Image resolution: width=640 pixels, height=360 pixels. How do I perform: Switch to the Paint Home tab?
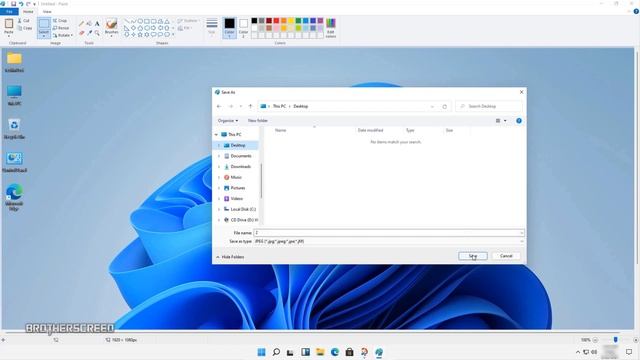point(28,11)
